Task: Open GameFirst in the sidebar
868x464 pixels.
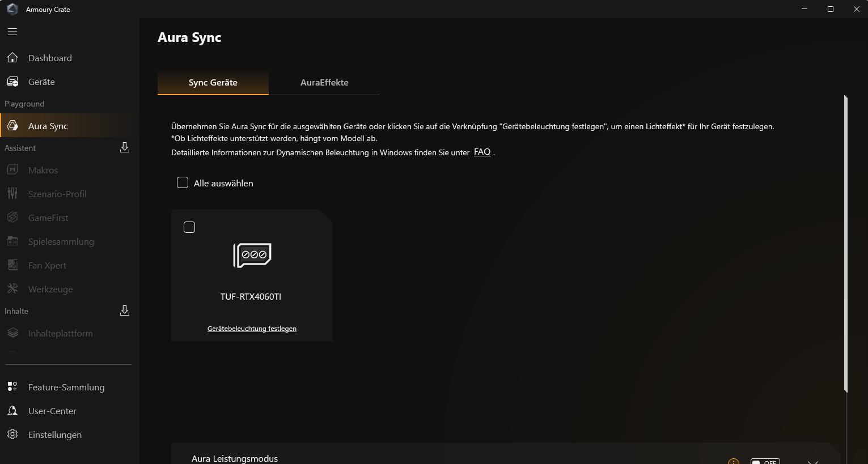Action: (x=70, y=218)
